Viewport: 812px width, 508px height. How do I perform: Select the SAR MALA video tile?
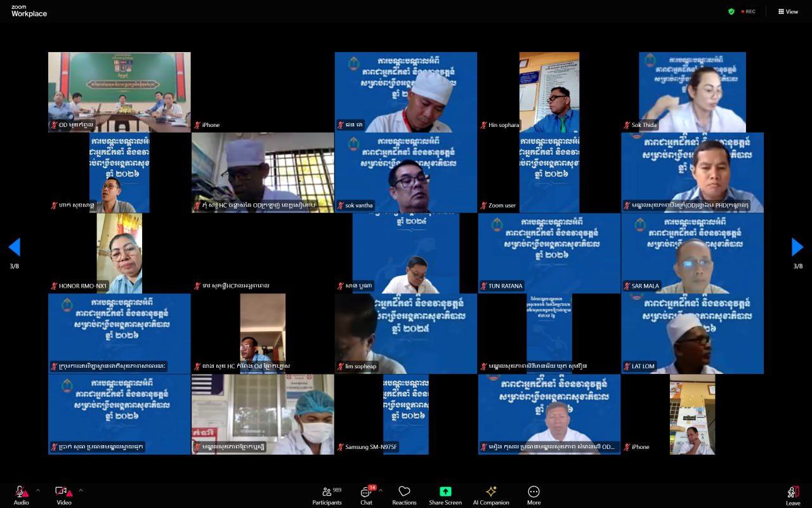coord(692,253)
